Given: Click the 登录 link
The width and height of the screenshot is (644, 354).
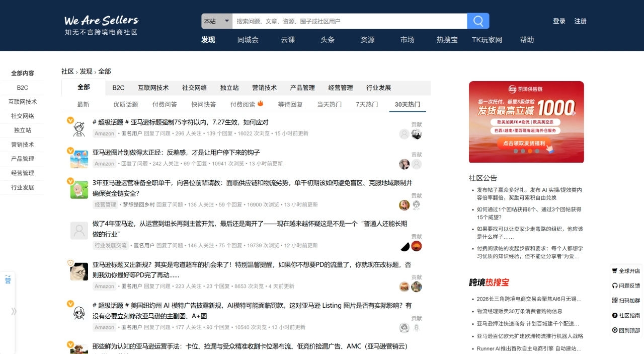Looking at the screenshot, I should pos(559,21).
